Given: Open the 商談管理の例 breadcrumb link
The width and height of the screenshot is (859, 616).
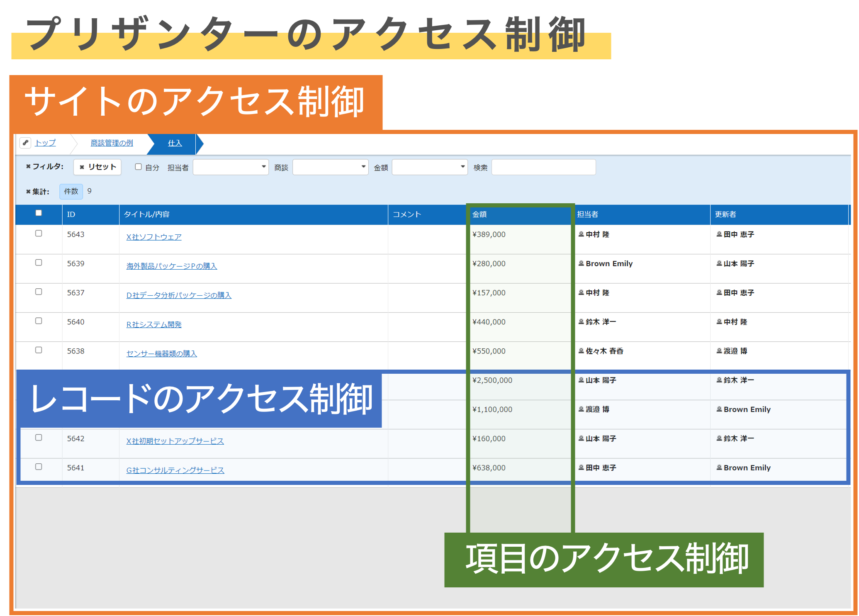Looking at the screenshot, I should pyautogui.click(x=112, y=143).
